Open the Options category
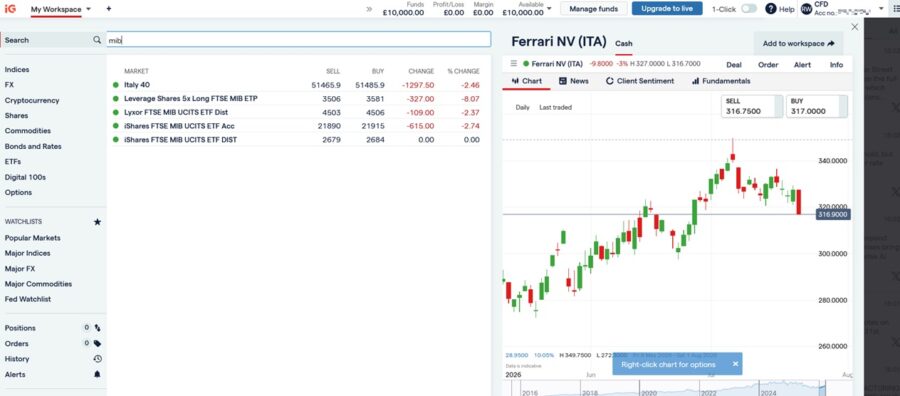The height and width of the screenshot is (396, 900). 18,192
